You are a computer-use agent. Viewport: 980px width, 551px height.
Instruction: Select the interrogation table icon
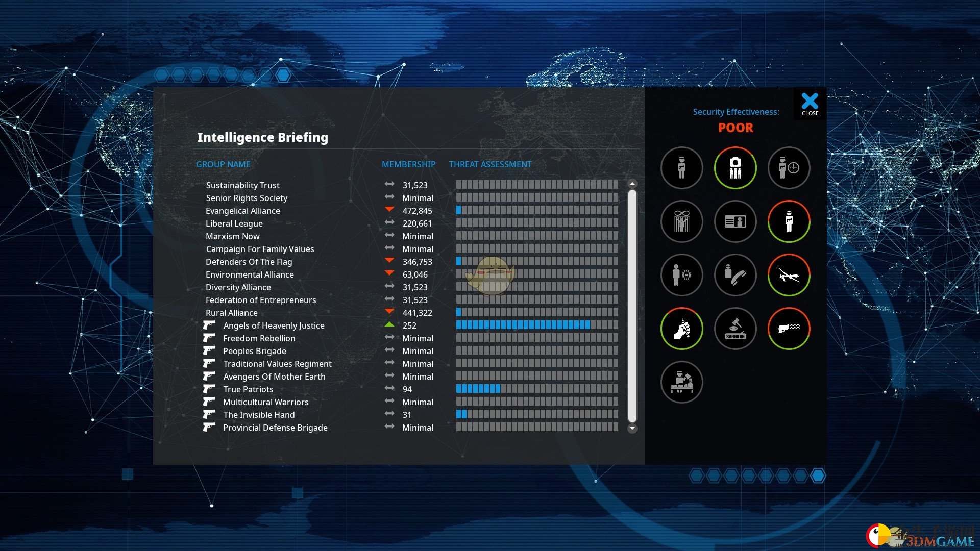tap(681, 382)
